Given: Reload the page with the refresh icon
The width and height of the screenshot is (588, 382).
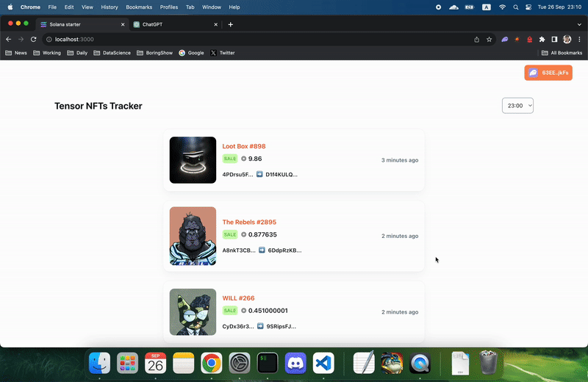Looking at the screenshot, I should click(x=33, y=39).
